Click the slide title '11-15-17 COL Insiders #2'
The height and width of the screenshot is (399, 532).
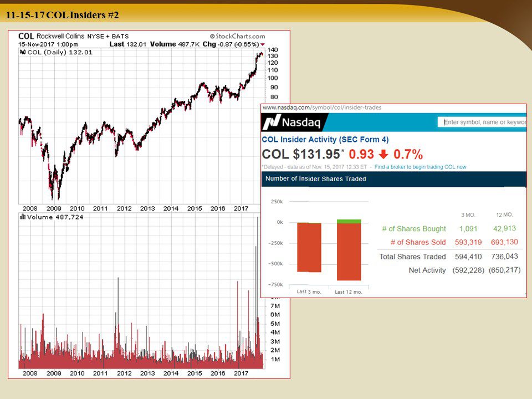pyautogui.click(x=63, y=15)
